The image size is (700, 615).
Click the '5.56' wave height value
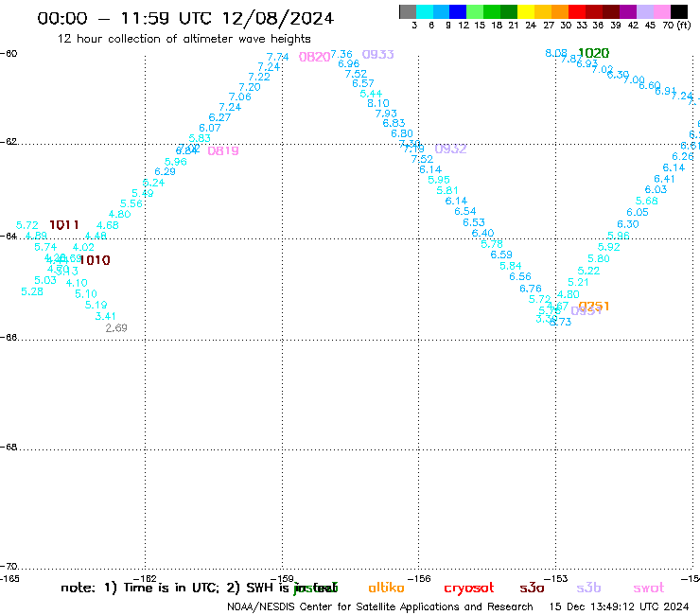click(x=131, y=203)
